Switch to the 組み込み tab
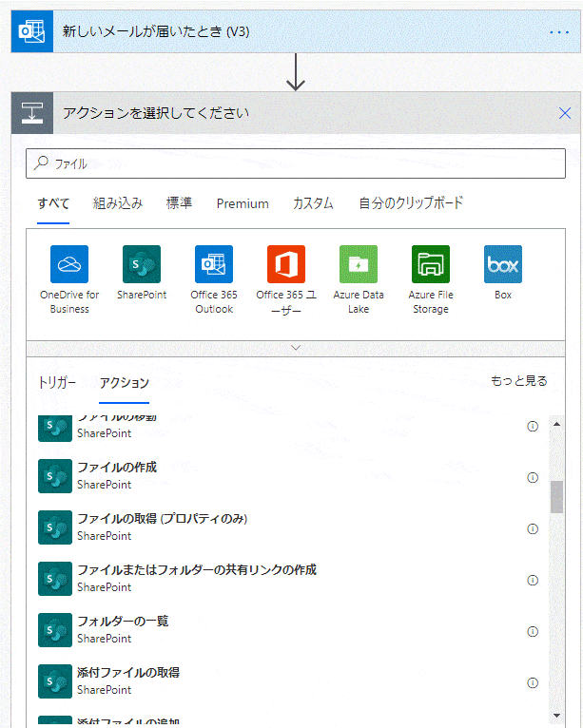583x728 pixels. click(x=118, y=203)
